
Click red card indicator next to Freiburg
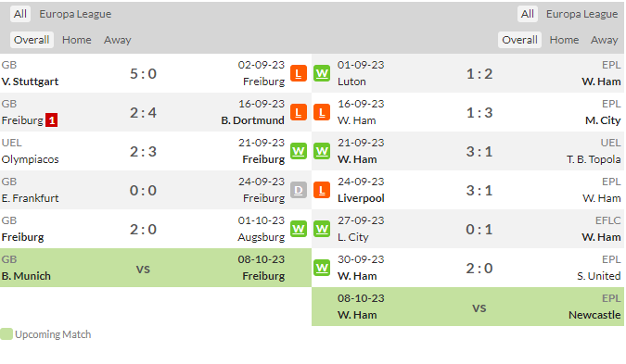(x=52, y=120)
